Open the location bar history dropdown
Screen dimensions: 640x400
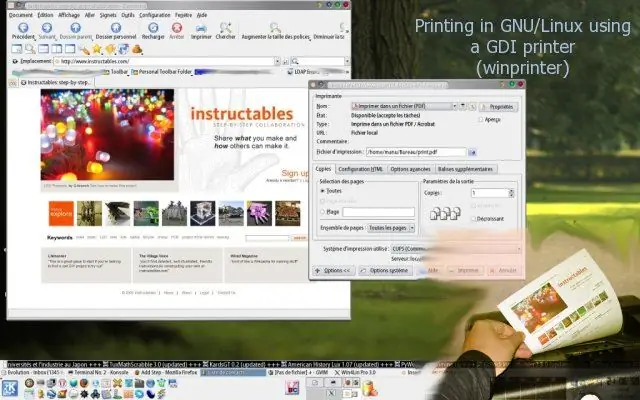point(277,61)
